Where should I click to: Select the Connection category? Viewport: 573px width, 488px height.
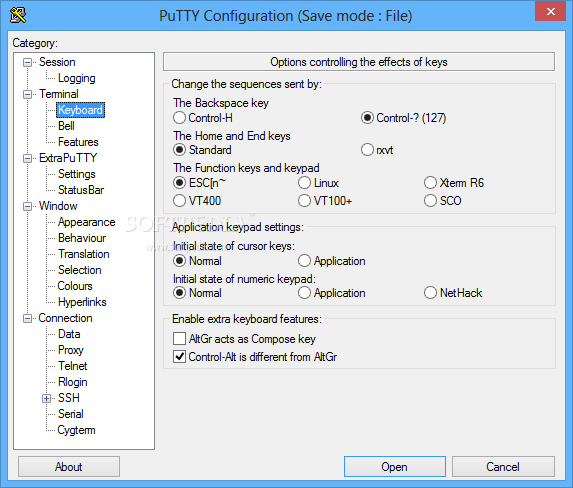pyautogui.click(x=65, y=318)
